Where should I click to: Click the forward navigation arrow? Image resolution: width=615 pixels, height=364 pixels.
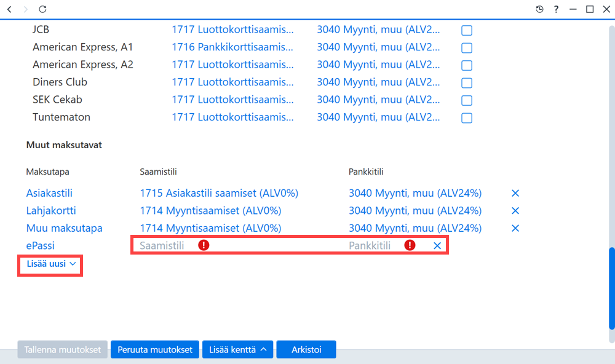pyautogui.click(x=25, y=9)
